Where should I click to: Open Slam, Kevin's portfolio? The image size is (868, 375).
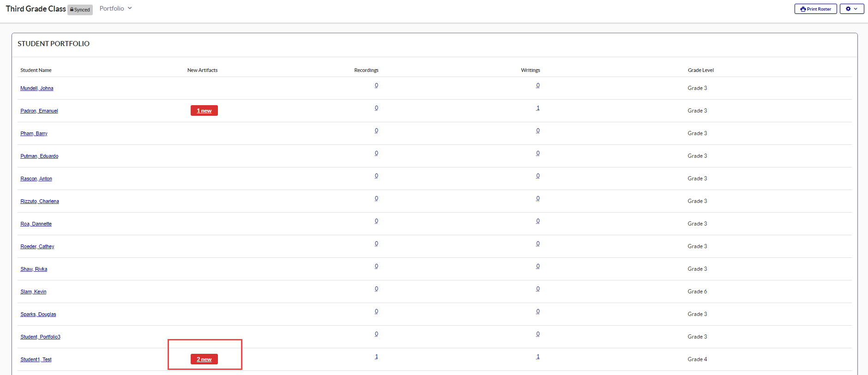point(33,292)
